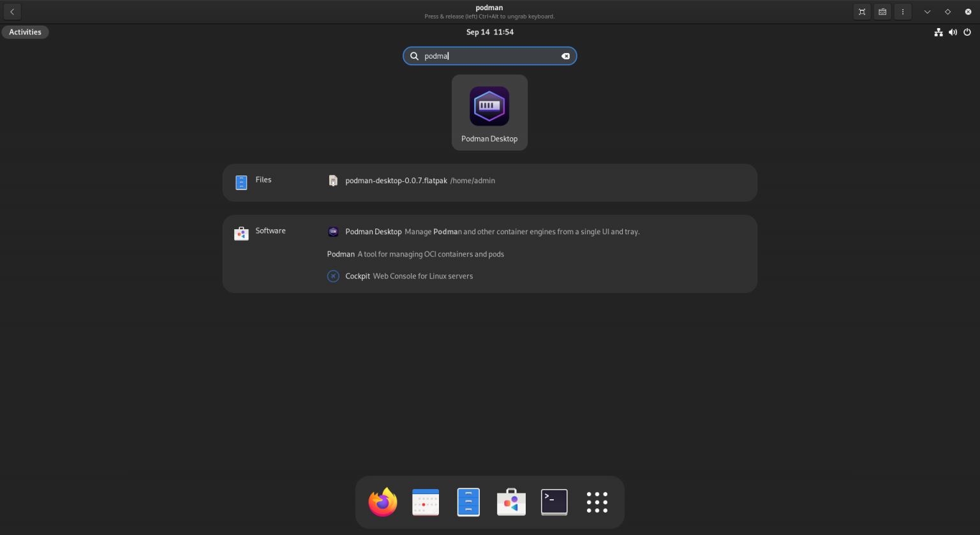Open the power menu icon
980x535 pixels.
[967, 32]
